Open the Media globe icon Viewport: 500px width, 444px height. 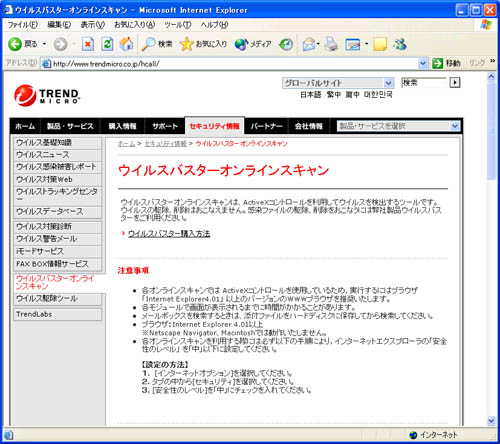pyautogui.click(x=241, y=44)
